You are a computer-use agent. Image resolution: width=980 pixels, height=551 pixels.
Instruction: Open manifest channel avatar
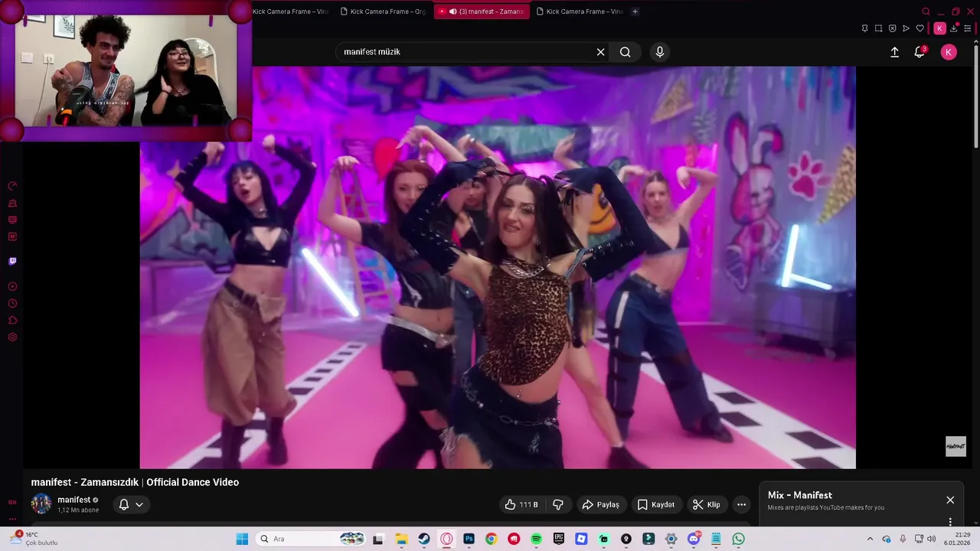41,504
